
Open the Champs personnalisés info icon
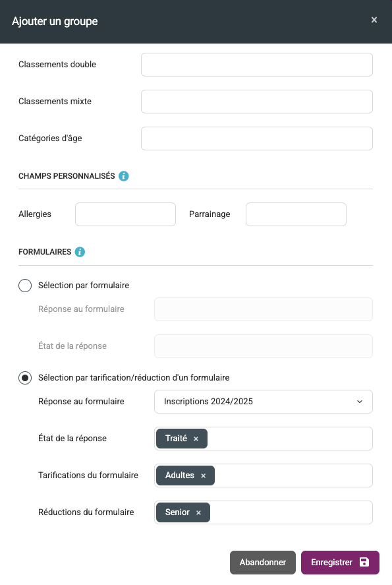(x=124, y=176)
